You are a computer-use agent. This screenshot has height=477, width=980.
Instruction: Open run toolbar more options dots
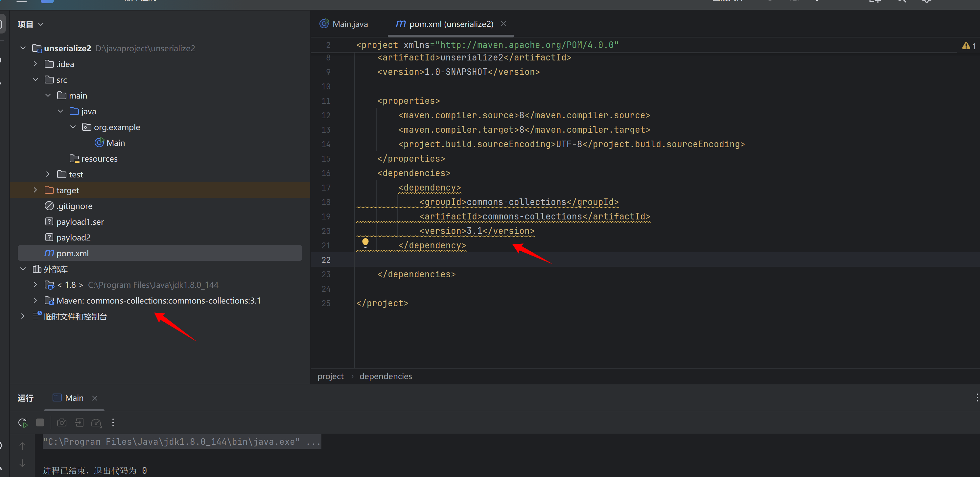tap(113, 422)
